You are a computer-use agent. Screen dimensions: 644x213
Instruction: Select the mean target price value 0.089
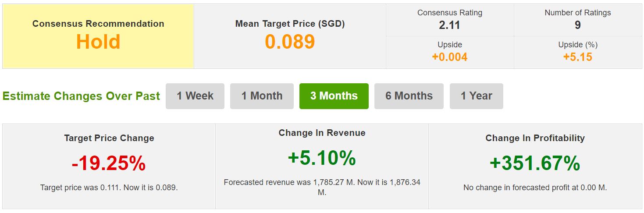pos(290,42)
